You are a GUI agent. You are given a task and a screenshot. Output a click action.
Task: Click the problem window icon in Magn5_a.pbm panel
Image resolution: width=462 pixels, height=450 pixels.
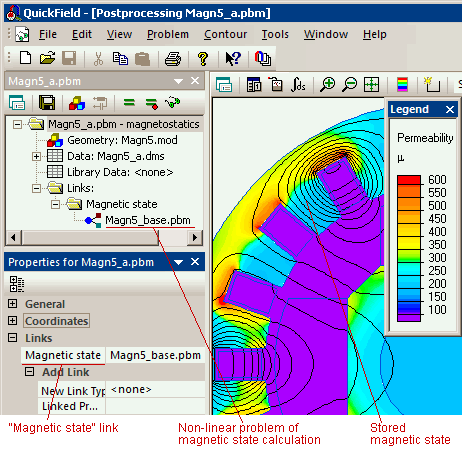point(17,103)
